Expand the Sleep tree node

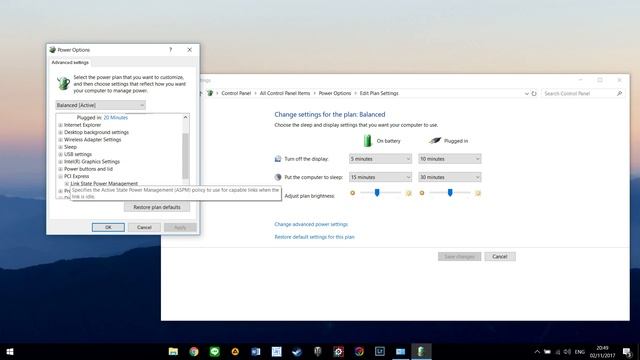(x=60, y=147)
